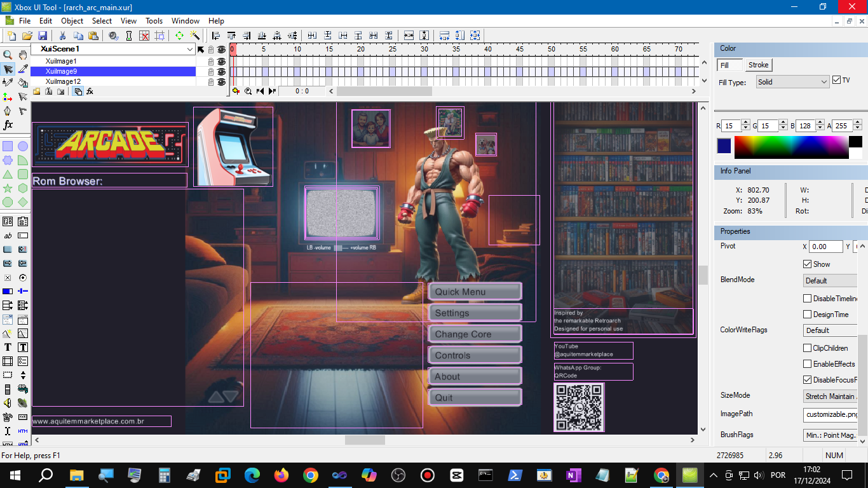Click the Cut scissors icon
The image size is (868, 488).
click(62, 36)
